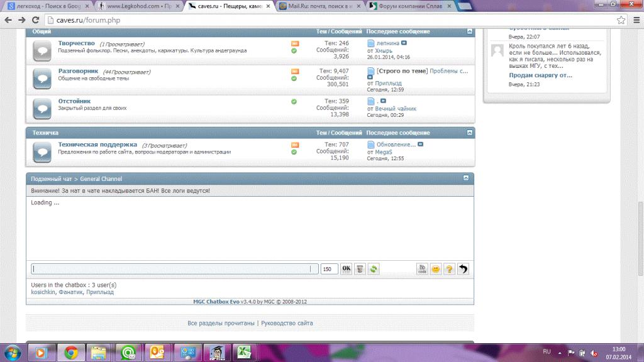Screen dimensions: 644x362
Task: Collapse the Подземный чат panel
Action: pos(466,178)
